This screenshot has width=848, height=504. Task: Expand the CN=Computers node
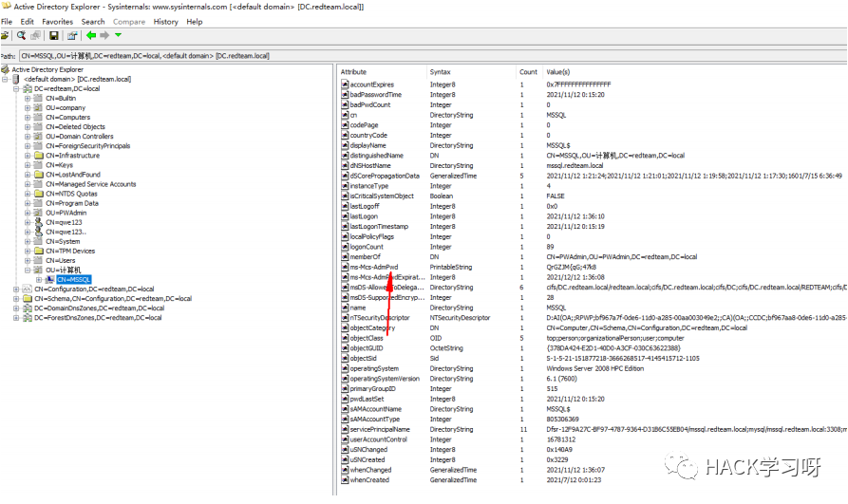27,118
